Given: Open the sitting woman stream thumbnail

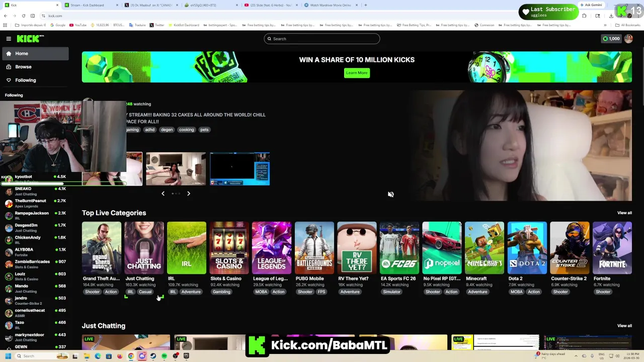Looking at the screenshot, I should 176,168.
